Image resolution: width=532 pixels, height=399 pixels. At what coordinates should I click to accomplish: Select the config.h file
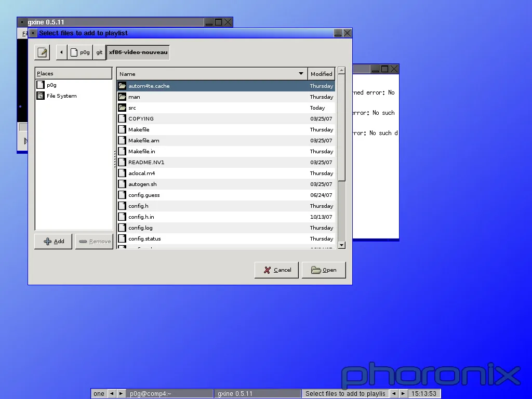pos(226,206)
